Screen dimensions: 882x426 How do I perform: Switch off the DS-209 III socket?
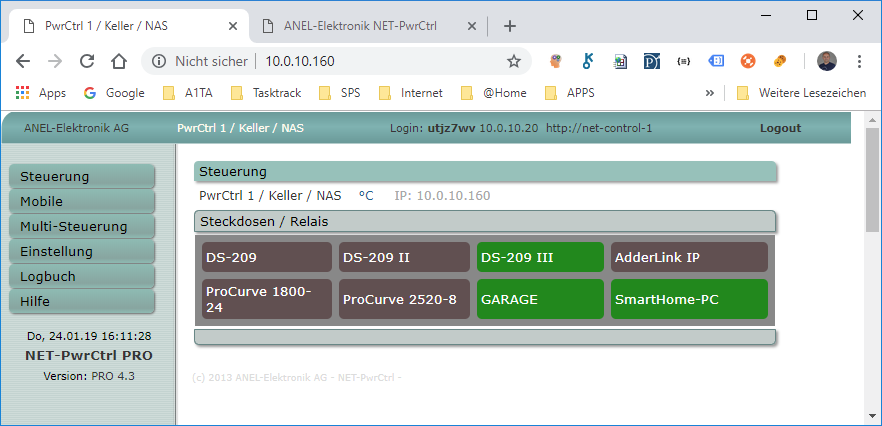(540, 257)
